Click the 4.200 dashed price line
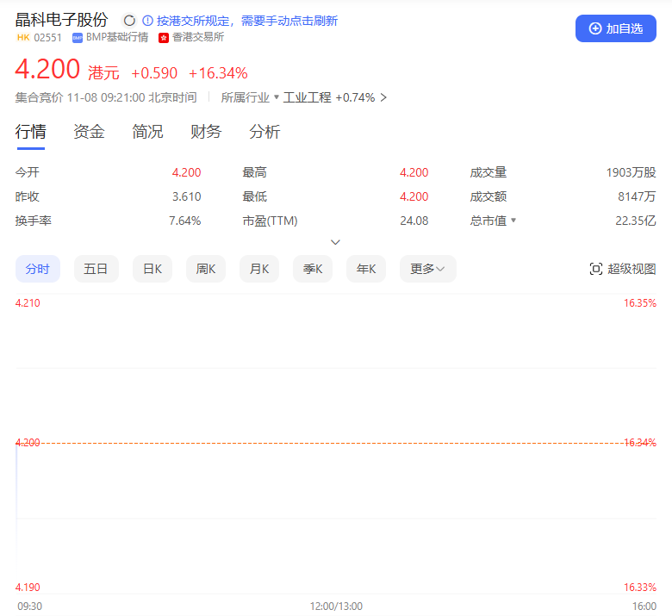Viewport: 672px width, 616px height. tap(336, 443)
